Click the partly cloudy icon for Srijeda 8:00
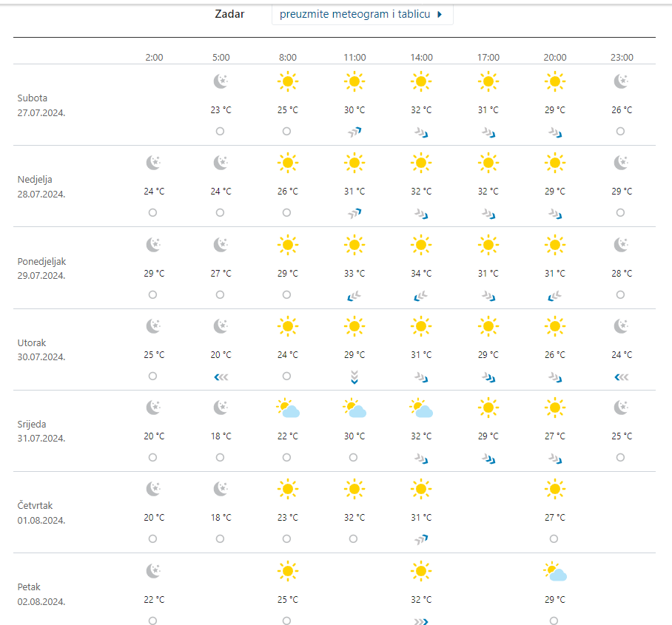The height and width of the screenshot is (625, 672). (x=287, y=408)
